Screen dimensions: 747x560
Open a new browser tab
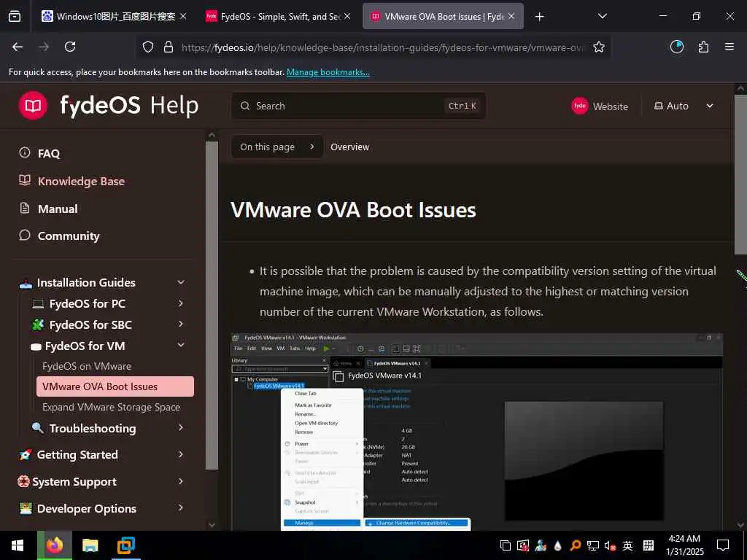pos(539,17)
